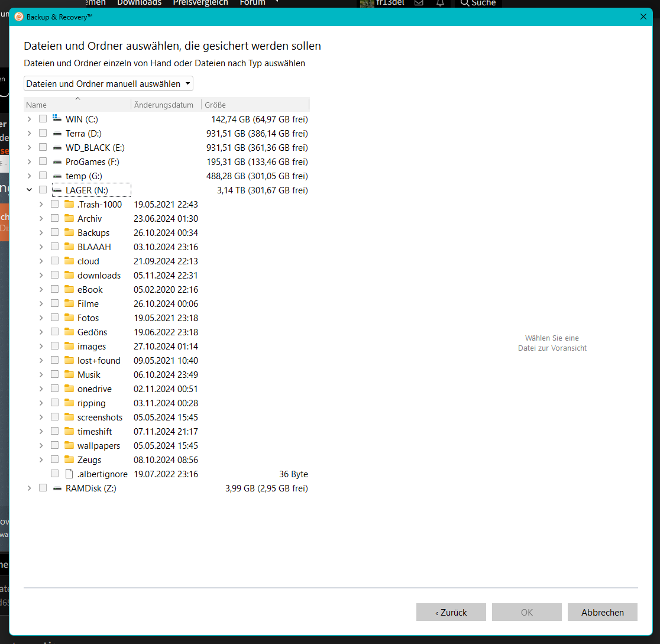Viewport: 660px width, 644px height.
Task: Check the checkbox for LAGER (N:)
Action: [x=42, y=190]
